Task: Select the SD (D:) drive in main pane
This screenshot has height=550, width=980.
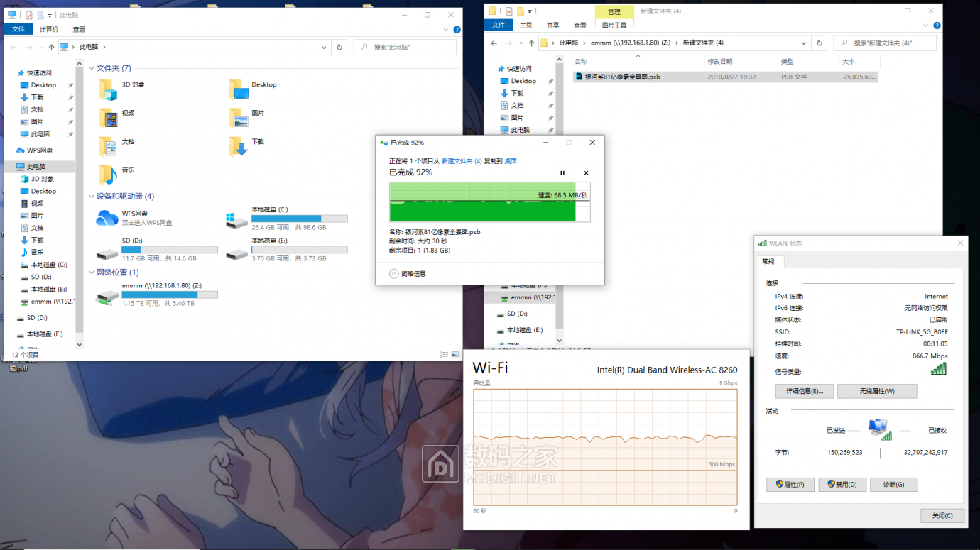Action: [157, 249]
